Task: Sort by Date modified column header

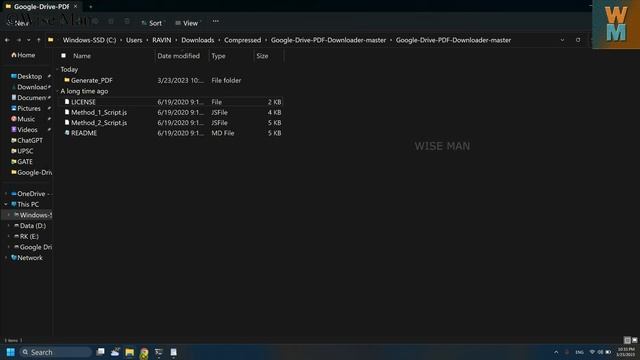Action: pyautogui.click(x=178, y=56)
